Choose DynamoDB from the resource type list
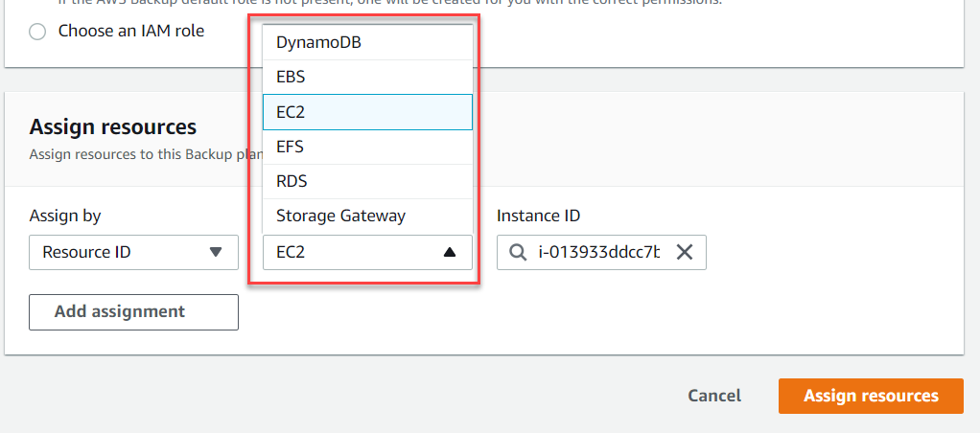The image size is (980, 433). [367, 42]
